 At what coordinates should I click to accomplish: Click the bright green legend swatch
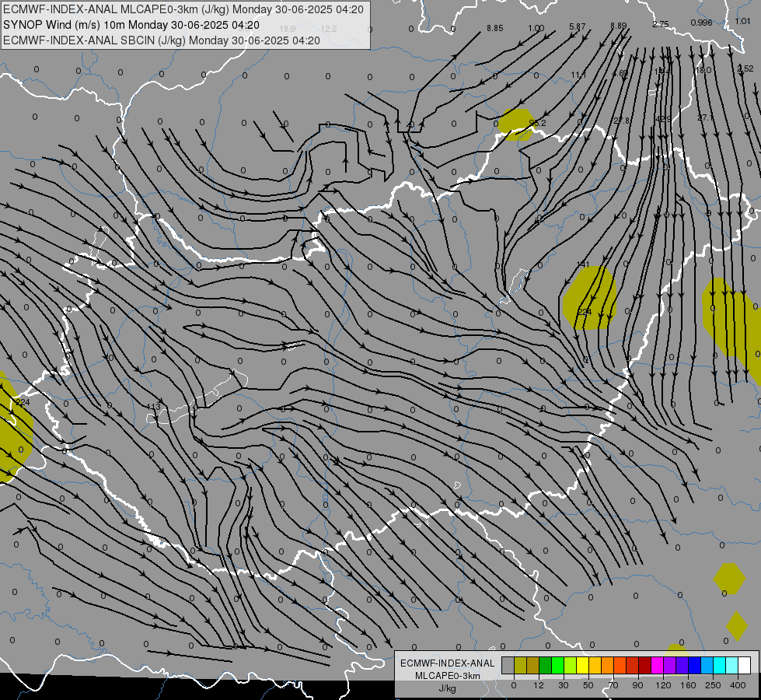click(557, 665)
